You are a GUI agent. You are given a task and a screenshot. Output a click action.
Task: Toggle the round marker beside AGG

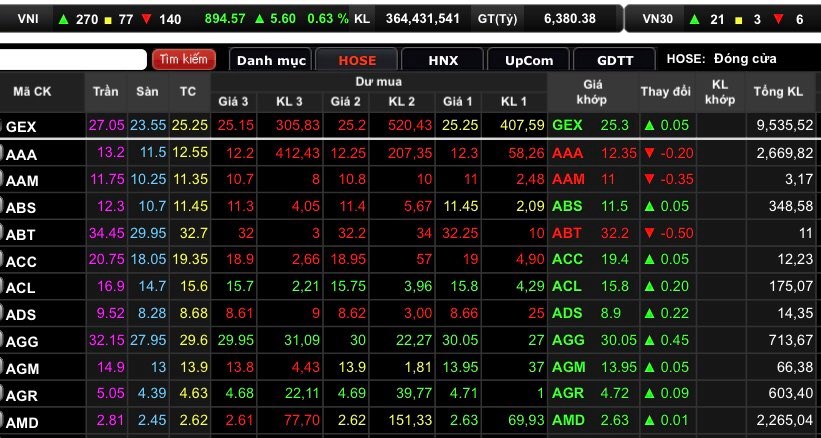3,341
